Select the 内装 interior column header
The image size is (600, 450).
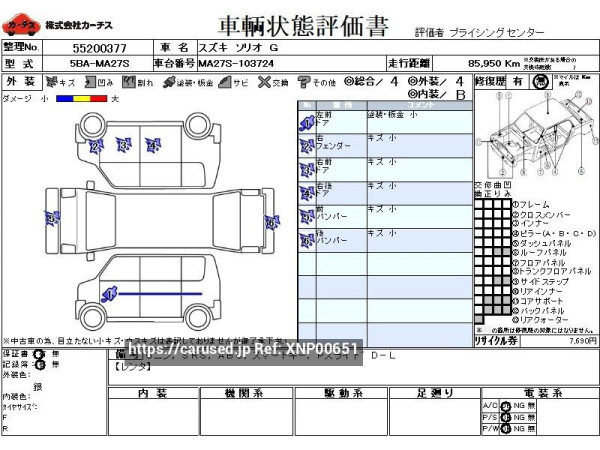pos(152,392)
